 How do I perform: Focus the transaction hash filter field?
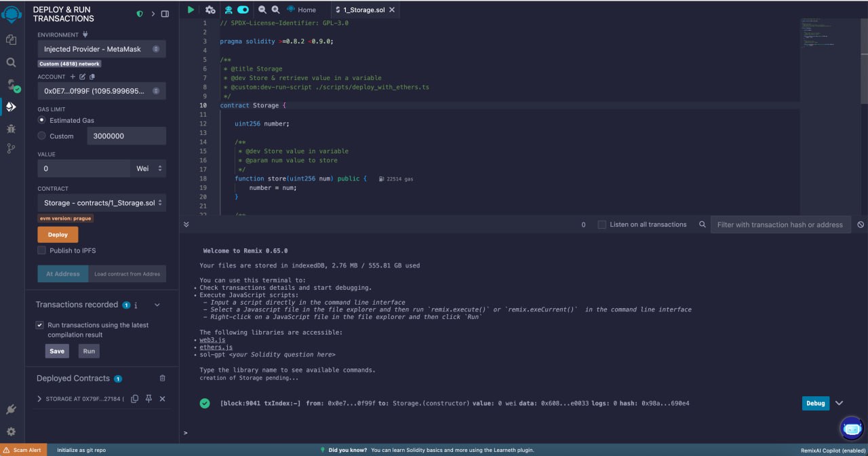click(780, 225)
